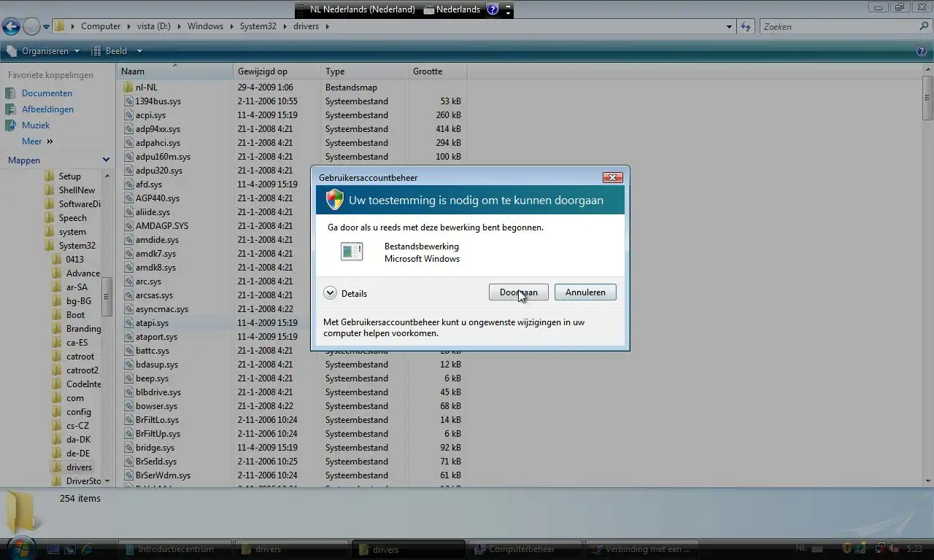Open the recent pages dropdown arrow
The height and width of the screenshot is (560, 934).
pyautogui.click(x=47, y=27)
